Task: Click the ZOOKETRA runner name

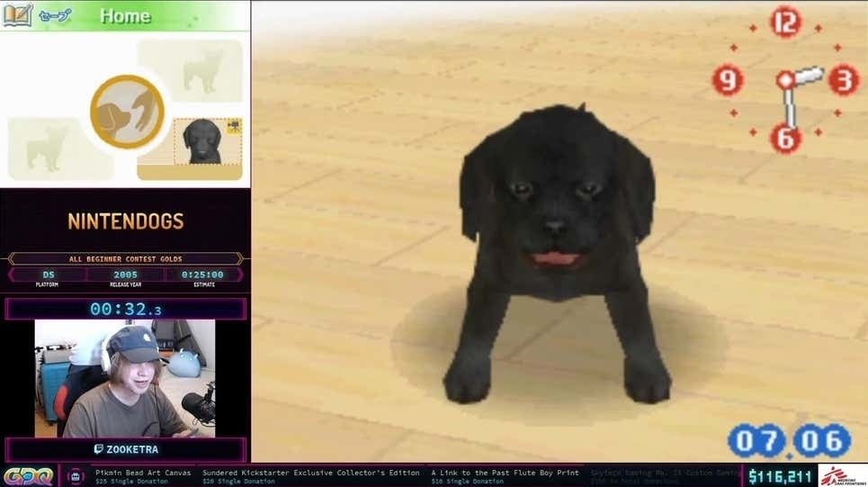Action: tap(132, 449)
